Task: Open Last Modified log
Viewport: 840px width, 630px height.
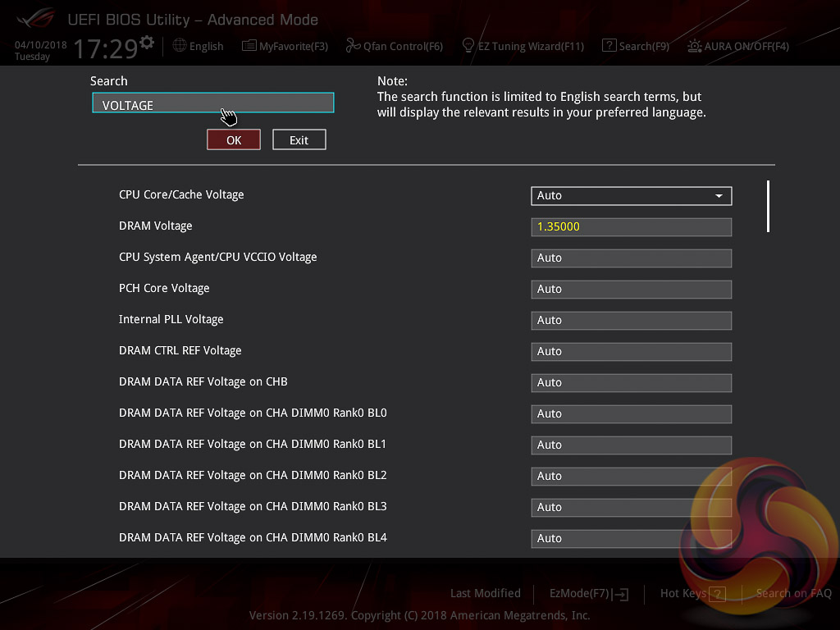Action: [x=486, y=593]
